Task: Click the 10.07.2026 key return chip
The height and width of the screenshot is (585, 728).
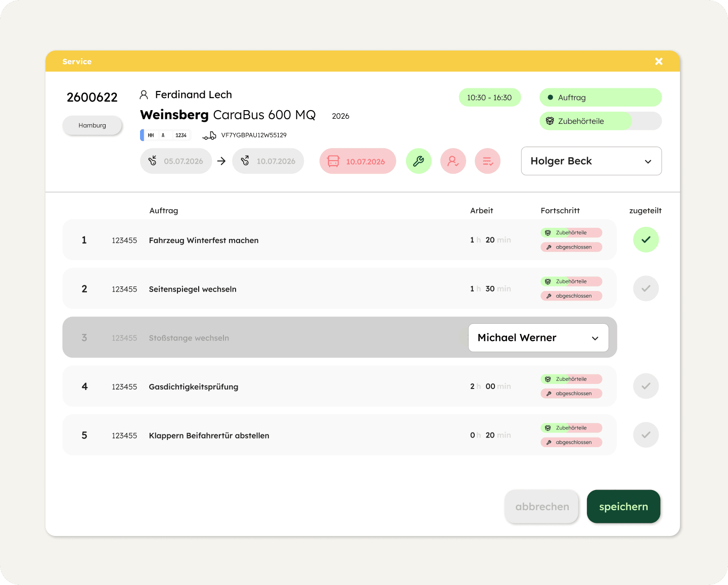Action: (268, 161)
